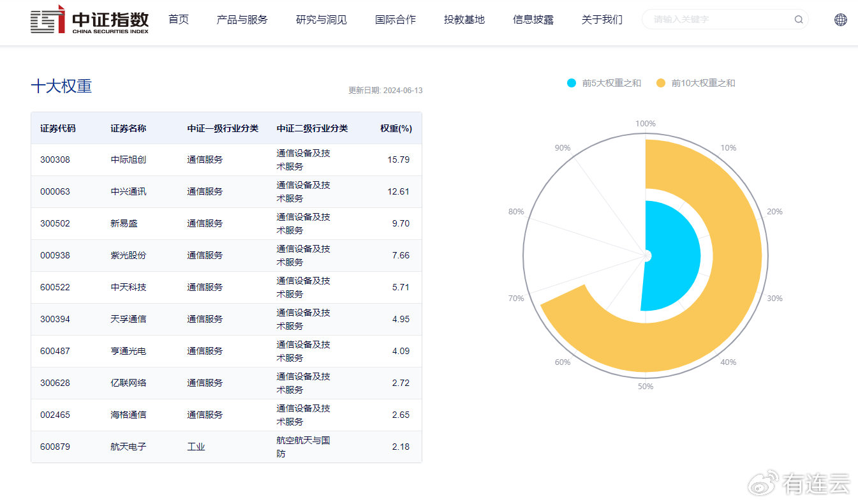
Task: Click security code 000938
Action: click(x=55, y=255)
